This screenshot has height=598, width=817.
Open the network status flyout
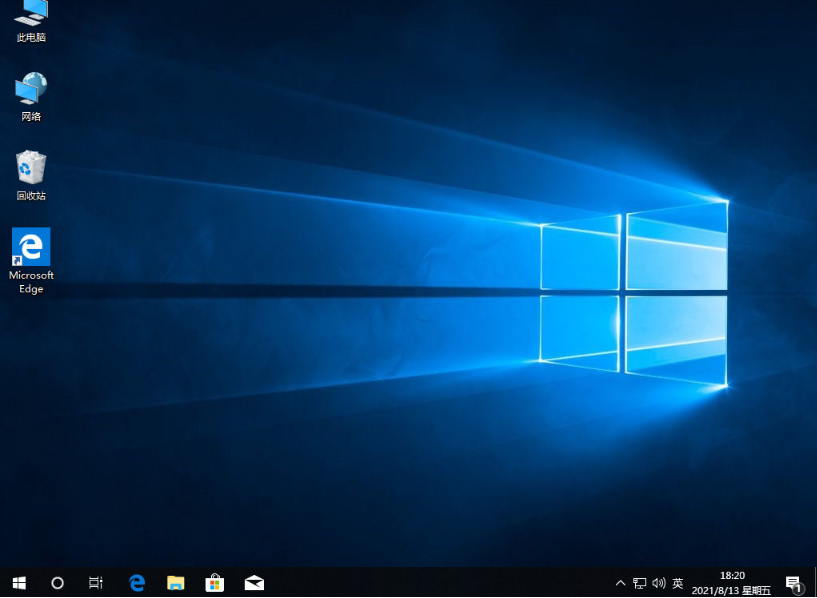point(638,583)
